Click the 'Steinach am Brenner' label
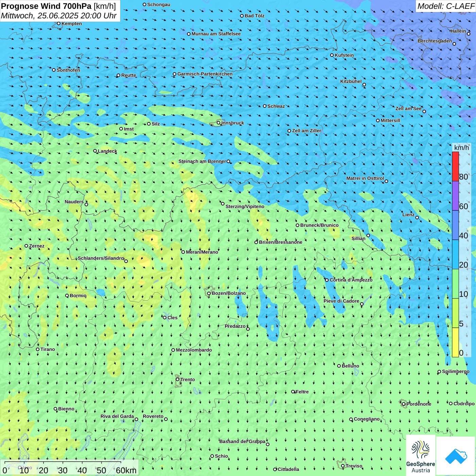 (202, 161)
